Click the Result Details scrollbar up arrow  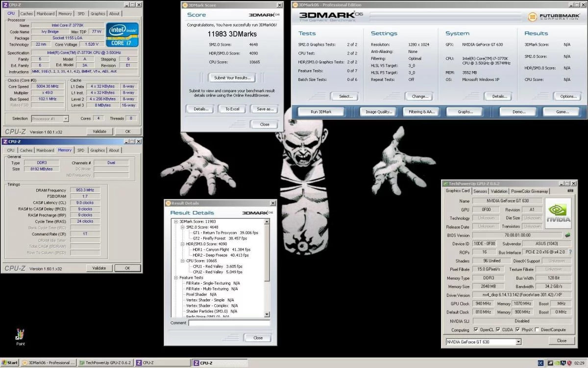[x=267, y=222]
